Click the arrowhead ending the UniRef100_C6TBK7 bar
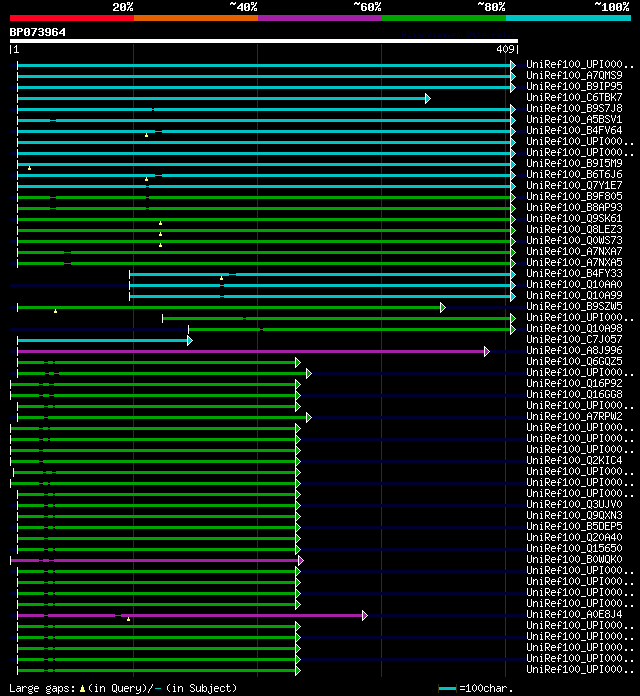The height and width of the screenshot is (696, 640). pos(428,98)
